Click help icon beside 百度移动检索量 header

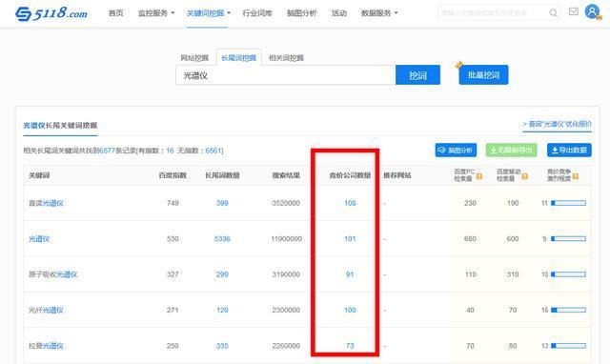point(524,176)
